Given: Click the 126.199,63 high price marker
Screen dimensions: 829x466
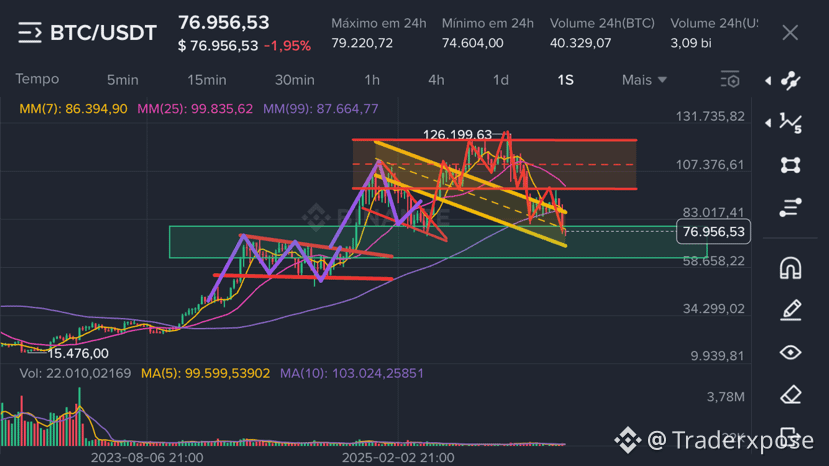Looking at the screenshot, I should 457,135.
